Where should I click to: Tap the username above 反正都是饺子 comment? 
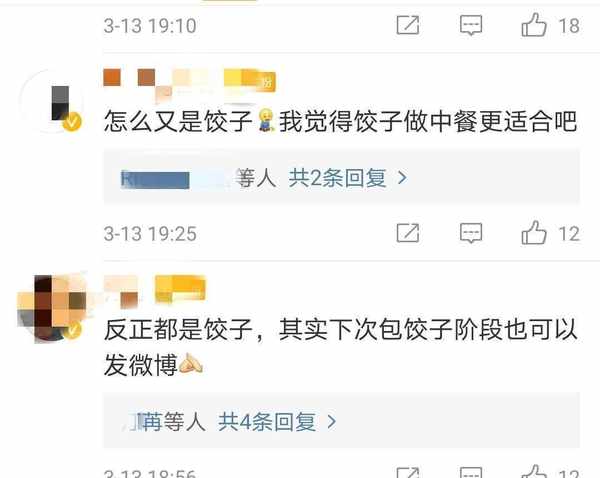[155, 292]
